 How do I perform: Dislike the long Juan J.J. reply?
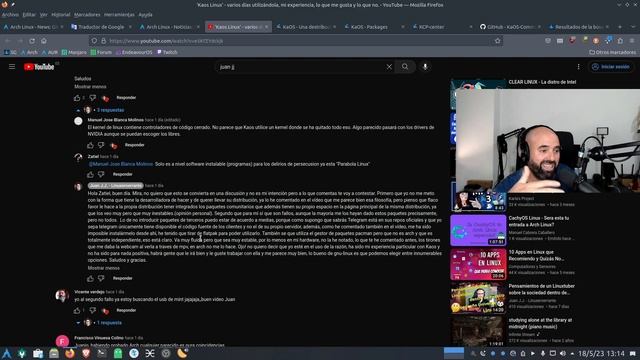(x=101, y=278)
